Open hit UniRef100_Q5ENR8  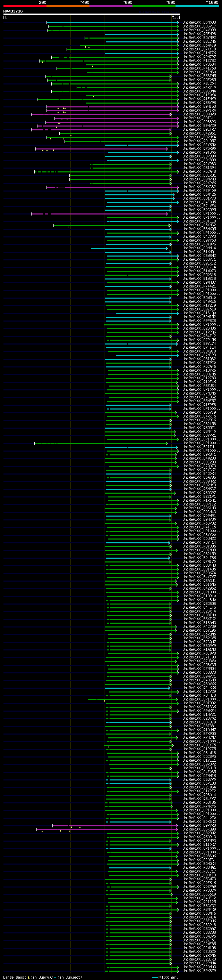[x=199, y=34]
